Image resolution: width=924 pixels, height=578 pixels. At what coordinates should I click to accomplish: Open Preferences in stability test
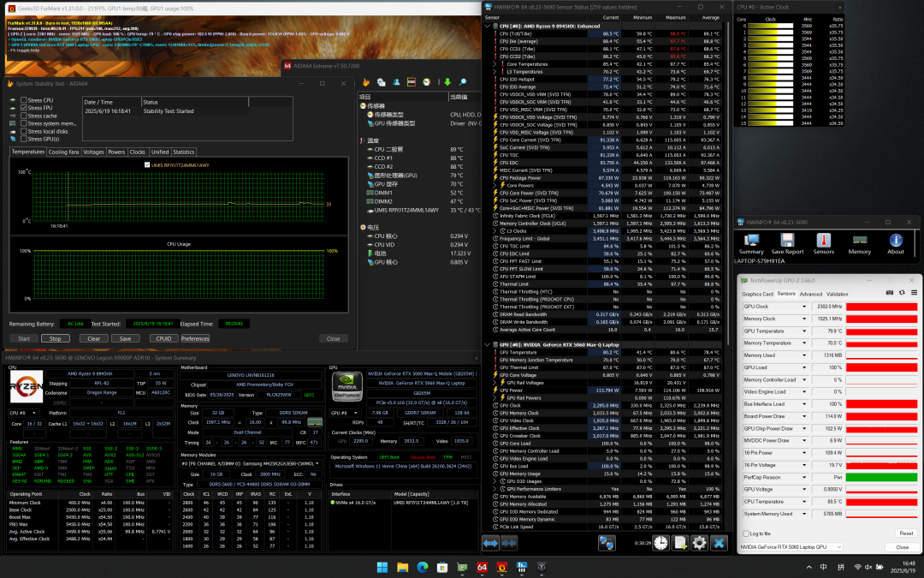pos(195,338)
